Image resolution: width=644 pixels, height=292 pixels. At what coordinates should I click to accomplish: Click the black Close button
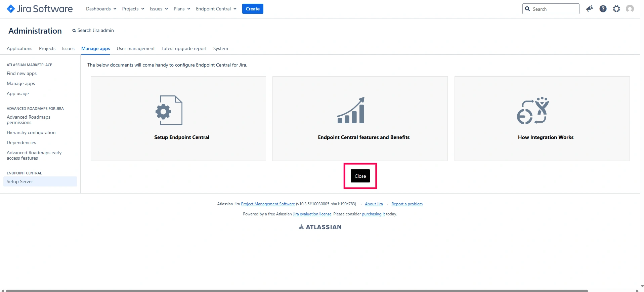[360, 176]
